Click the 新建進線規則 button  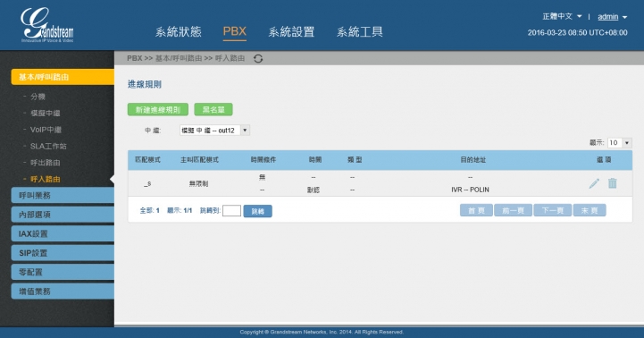click(x=158, y=109)
